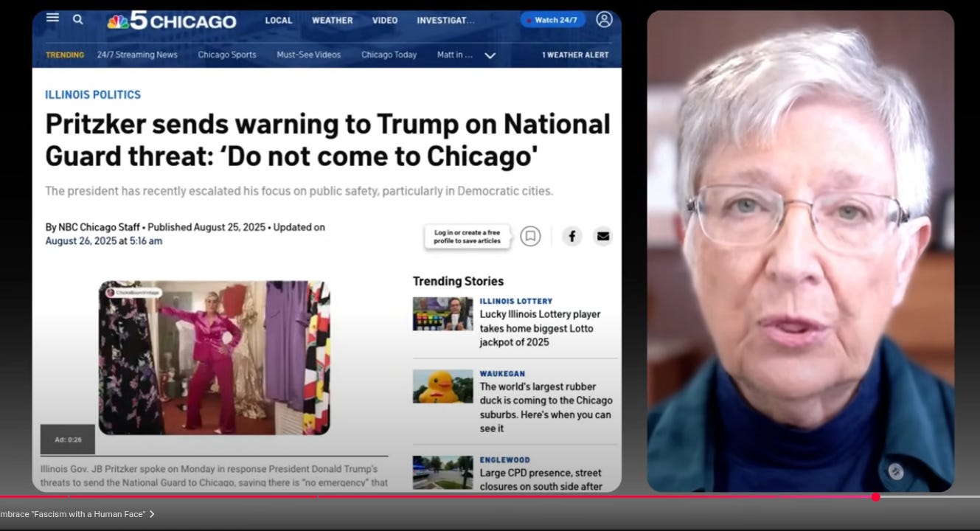The image size is (980, 531).
Task: Click the ILLINOIS LOTTERY category label
Action: (x=516, y=302)
